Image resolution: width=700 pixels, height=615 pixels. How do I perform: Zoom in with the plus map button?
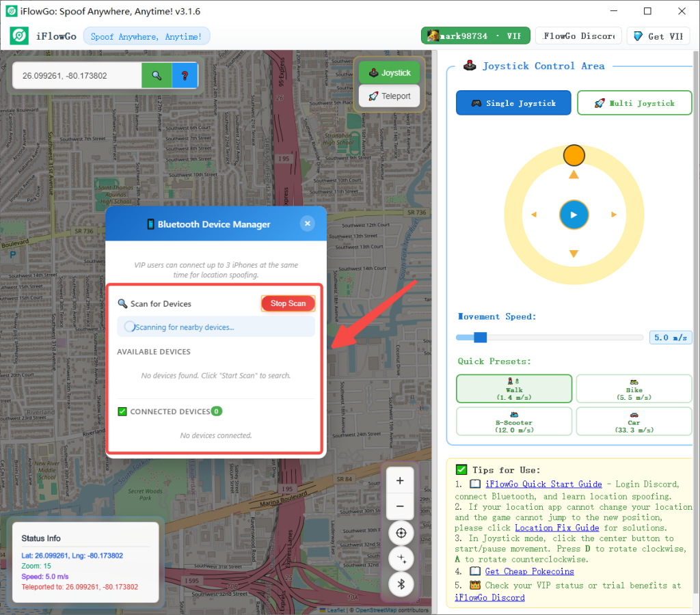tap(400, 480)
